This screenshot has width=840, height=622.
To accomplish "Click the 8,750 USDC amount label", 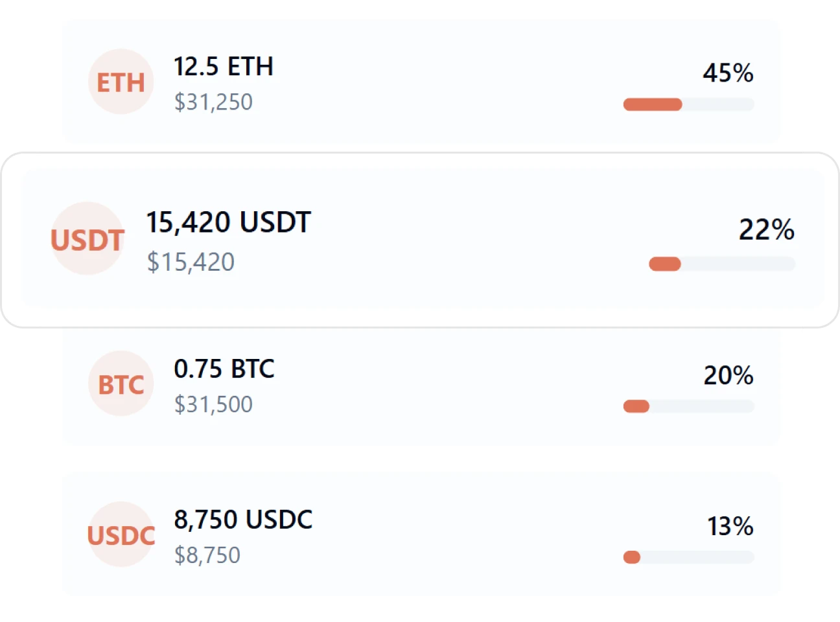I will 243,519.
